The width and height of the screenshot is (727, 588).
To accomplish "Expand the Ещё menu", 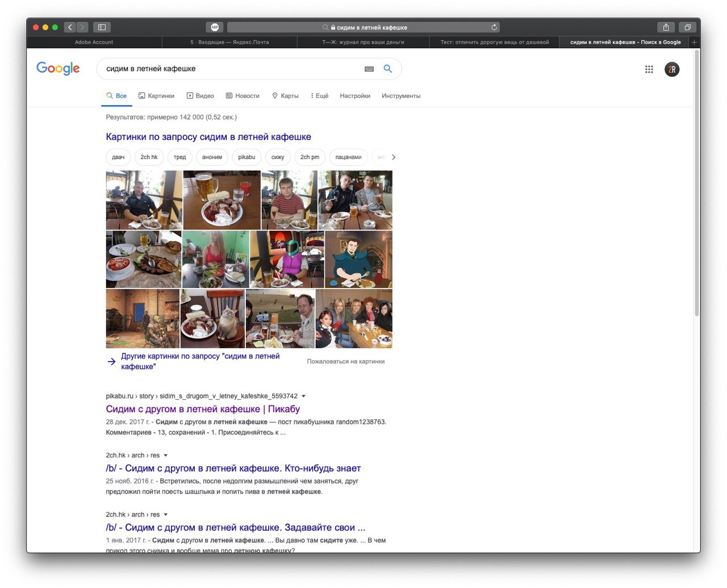I will [320, 96].
